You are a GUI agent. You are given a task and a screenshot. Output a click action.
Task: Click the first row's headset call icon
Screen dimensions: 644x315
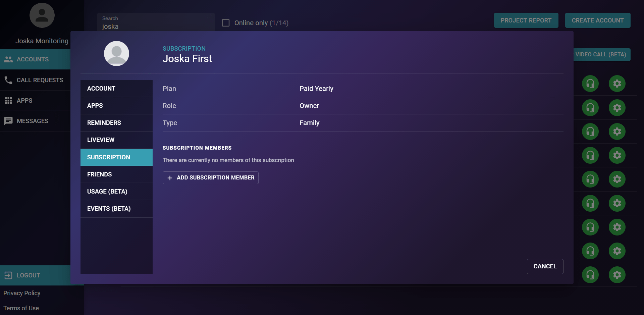(590, 84)
